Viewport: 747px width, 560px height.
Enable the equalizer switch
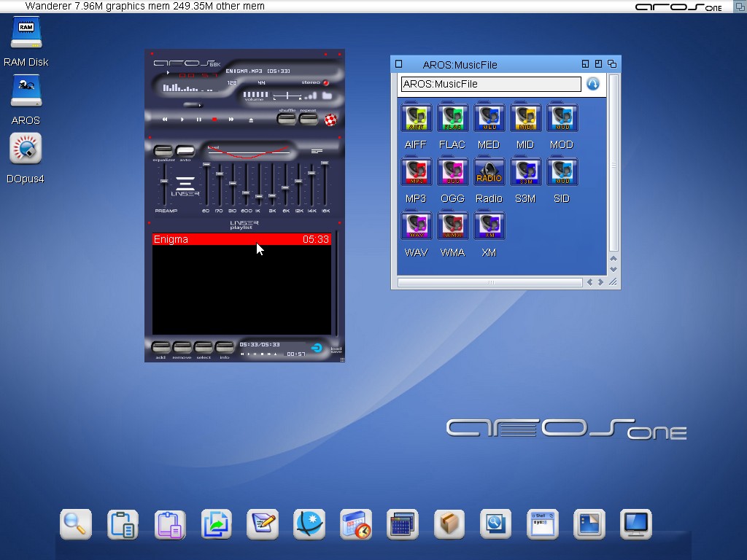(x=163, y=151)
